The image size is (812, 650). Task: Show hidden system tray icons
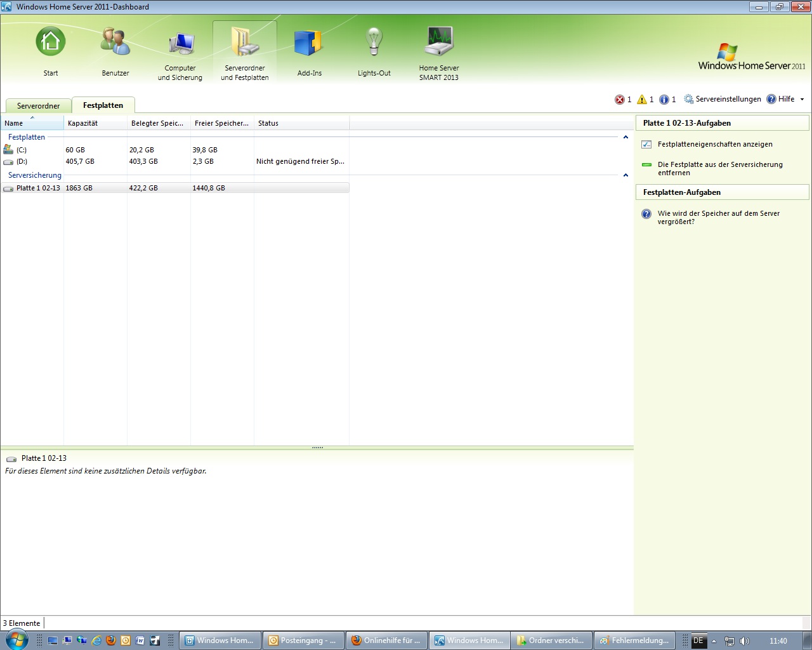[714, 641]
